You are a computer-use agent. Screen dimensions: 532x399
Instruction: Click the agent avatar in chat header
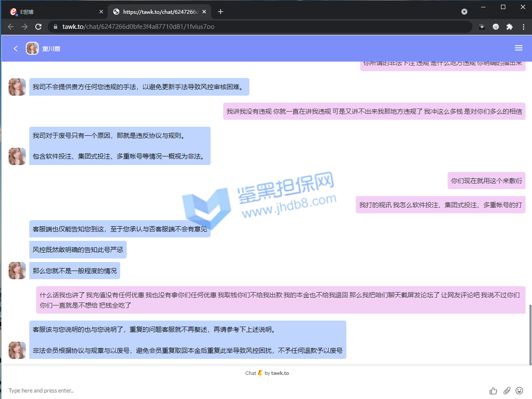point(32,48)
